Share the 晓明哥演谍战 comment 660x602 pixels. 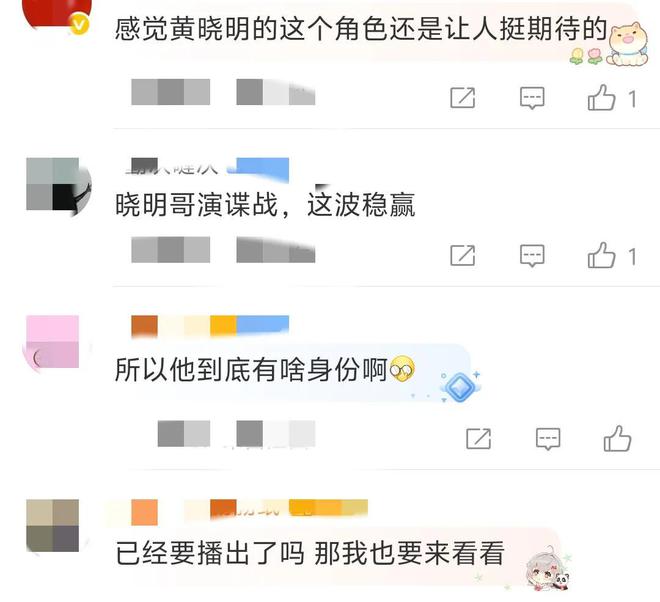tap(463, 255)
